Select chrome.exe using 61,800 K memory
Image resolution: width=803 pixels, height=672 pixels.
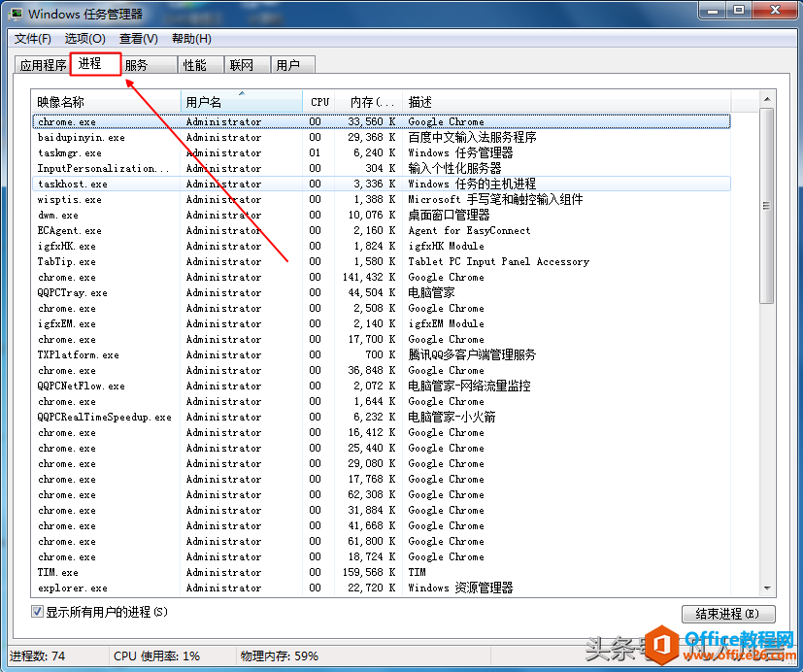click(381, 541)
